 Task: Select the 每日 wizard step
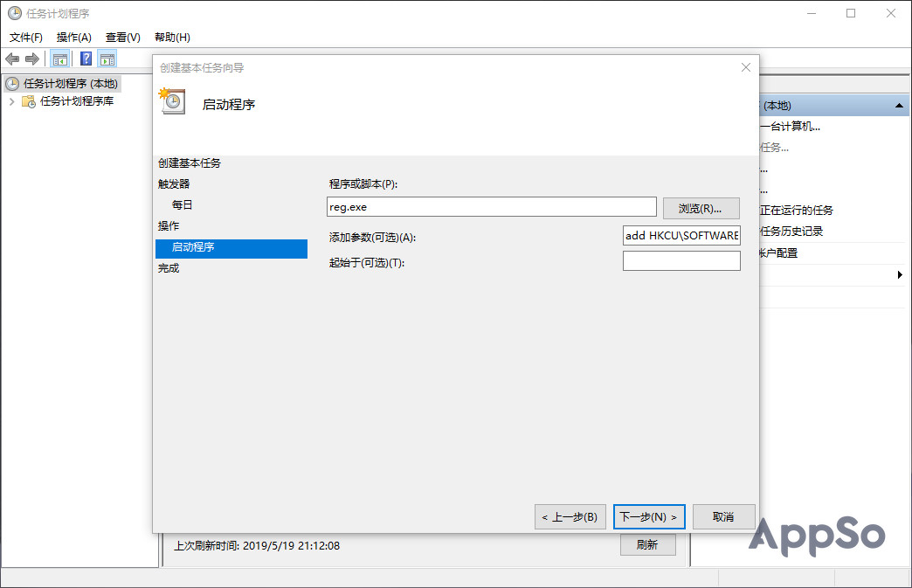point(182,205)
